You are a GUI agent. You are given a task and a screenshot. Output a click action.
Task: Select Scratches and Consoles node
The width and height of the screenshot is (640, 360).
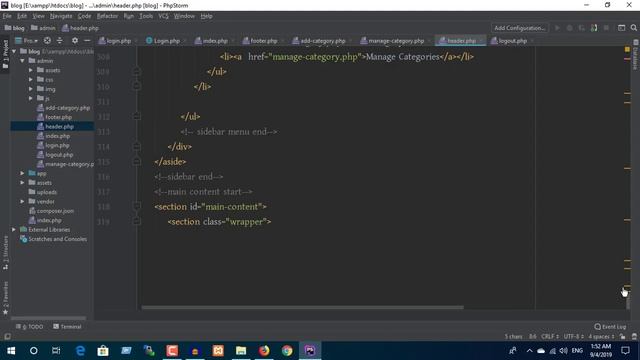[53, 239]
